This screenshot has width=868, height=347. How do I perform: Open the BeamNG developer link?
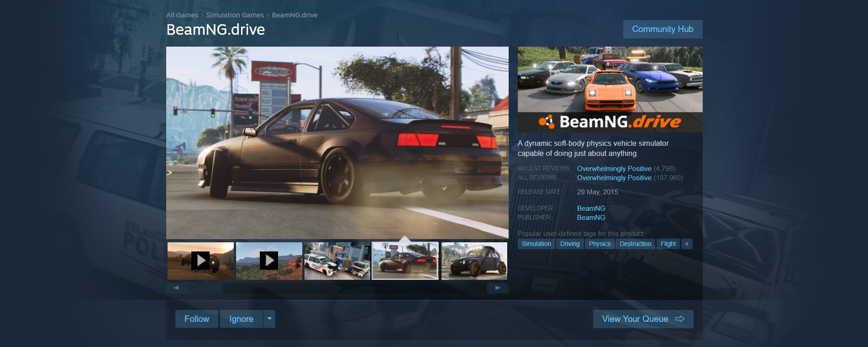(591, 208)
